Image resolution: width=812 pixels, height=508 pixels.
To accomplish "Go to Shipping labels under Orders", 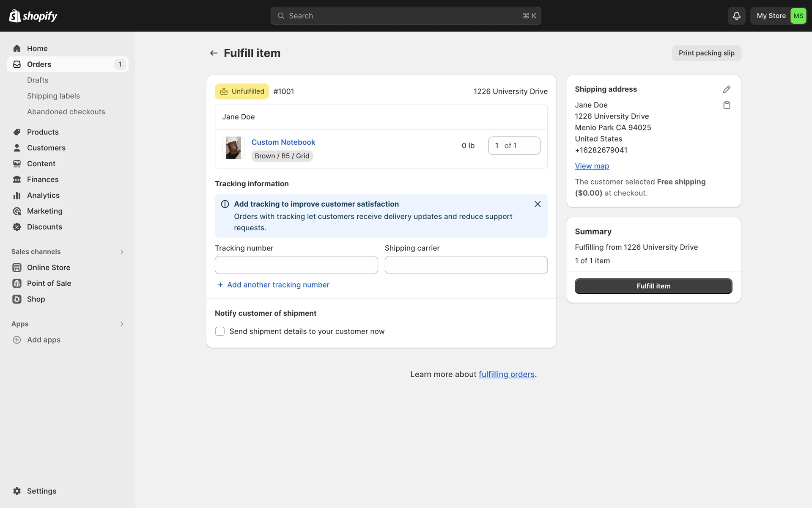I will [x=53, y=96].
